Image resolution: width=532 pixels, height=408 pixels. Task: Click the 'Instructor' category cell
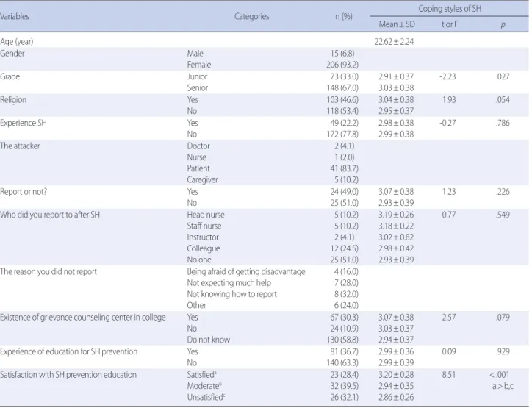203,237
